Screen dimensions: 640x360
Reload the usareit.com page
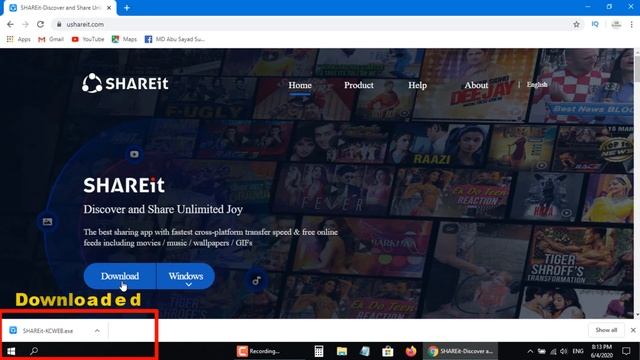40,24
